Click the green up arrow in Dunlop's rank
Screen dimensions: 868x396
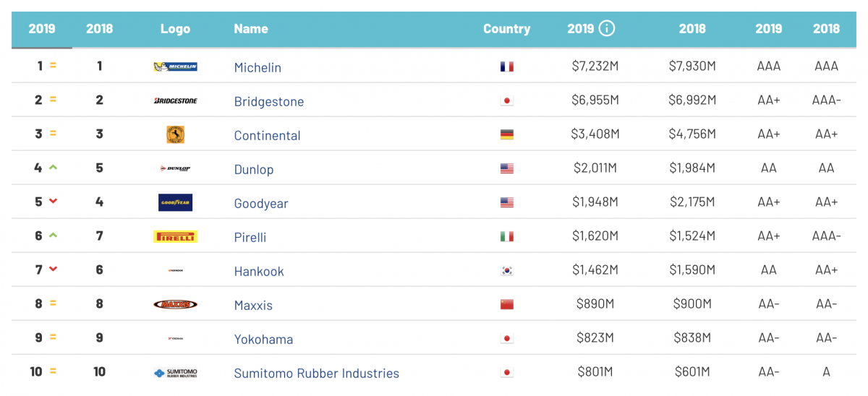(53, 168)
